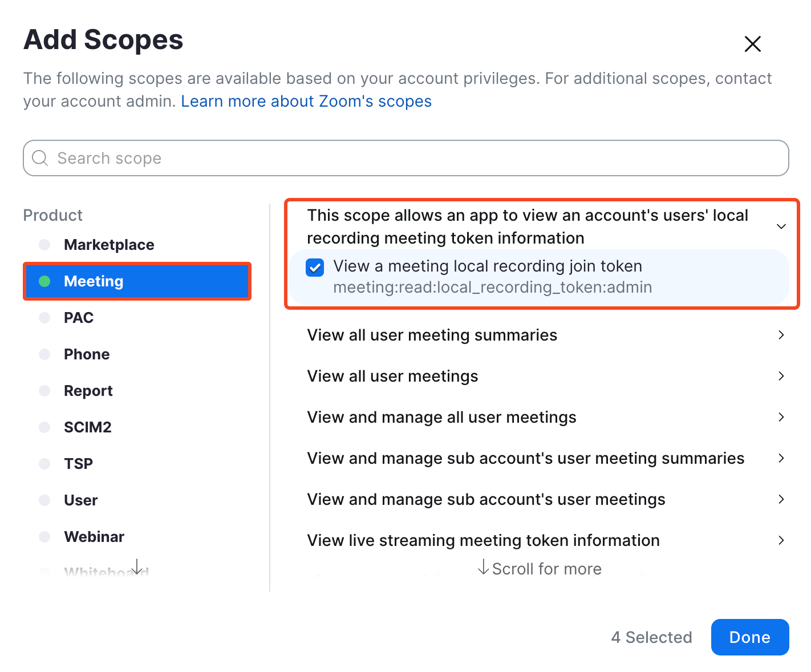Focus the Search scope field
The width and height of the screenshot is (811, 672).
coord(405,158)
